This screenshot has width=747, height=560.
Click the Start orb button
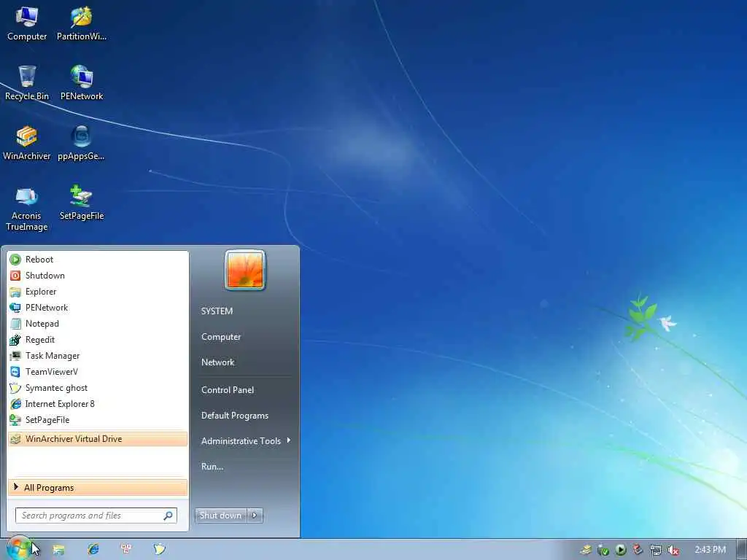[18, 549]
